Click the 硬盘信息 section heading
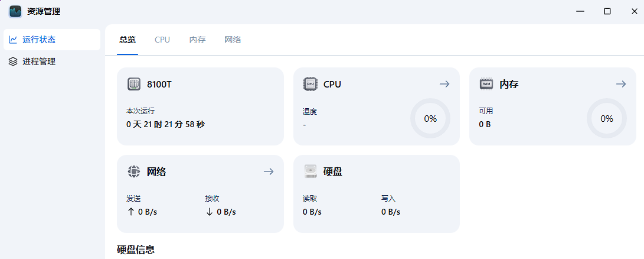 [x=136, y=250]
